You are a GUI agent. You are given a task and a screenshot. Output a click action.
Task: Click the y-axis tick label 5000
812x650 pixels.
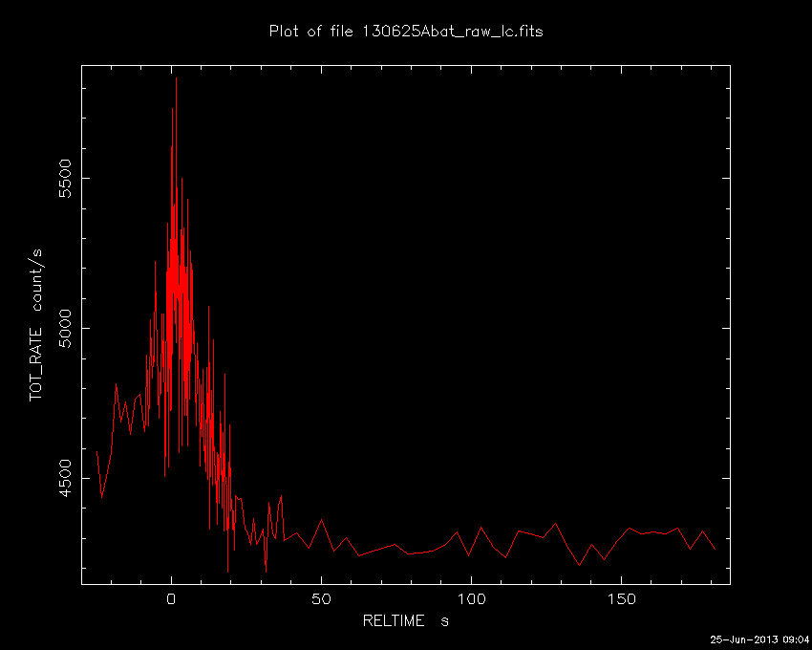click(x=65, y=329)
